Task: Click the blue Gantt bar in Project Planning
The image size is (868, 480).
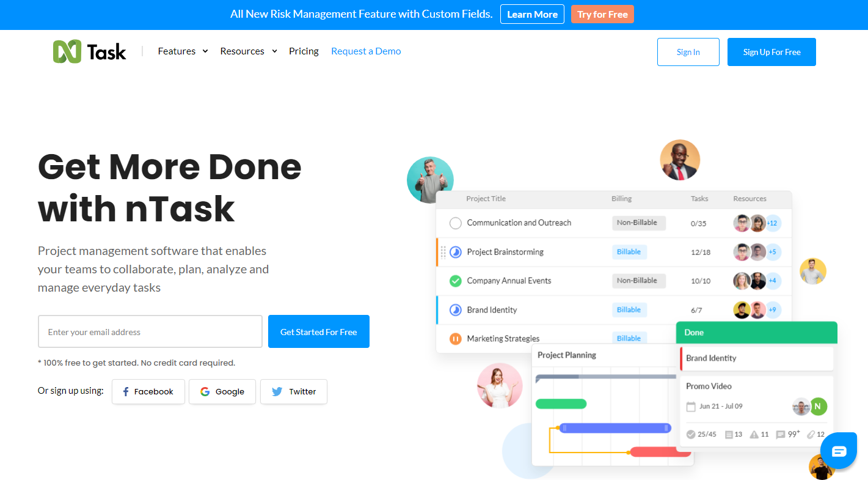Action: pos(615,428)
